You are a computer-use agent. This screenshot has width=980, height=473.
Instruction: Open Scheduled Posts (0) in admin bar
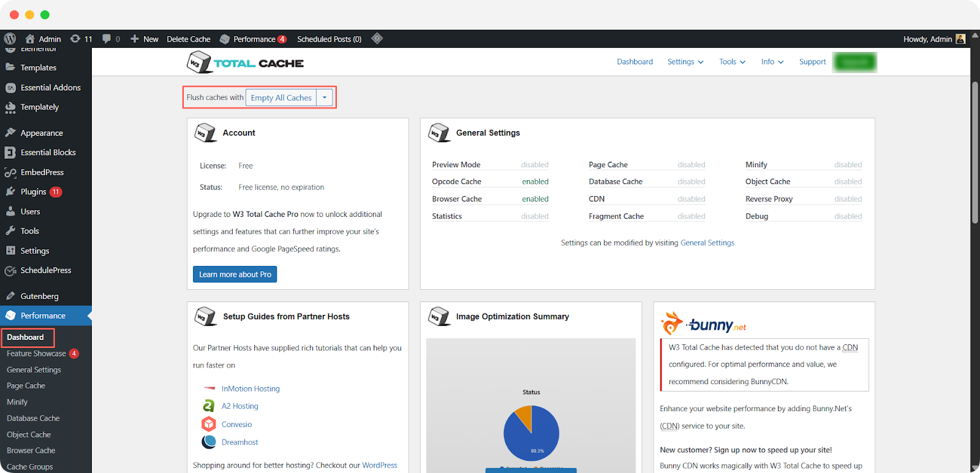(x=329, y=39)
